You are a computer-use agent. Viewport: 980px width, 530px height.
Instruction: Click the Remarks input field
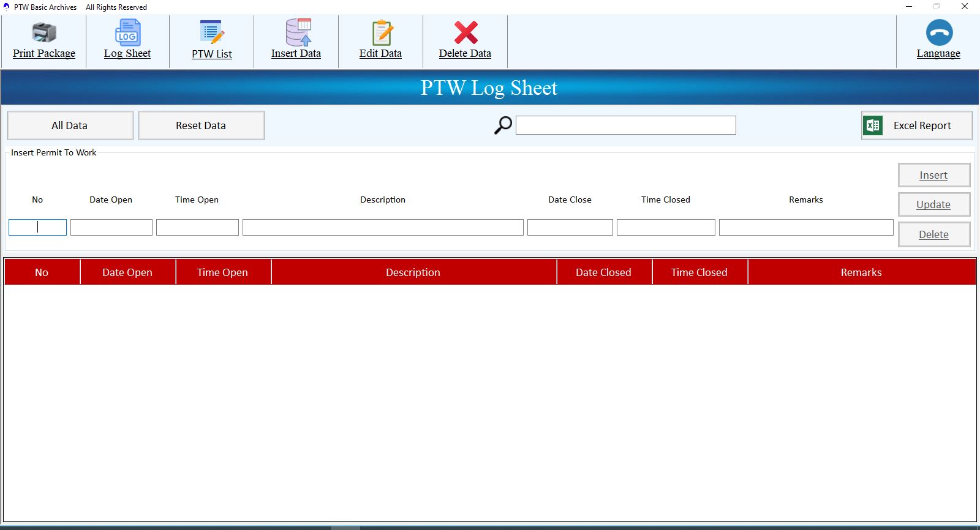click(x=806, y=227)
